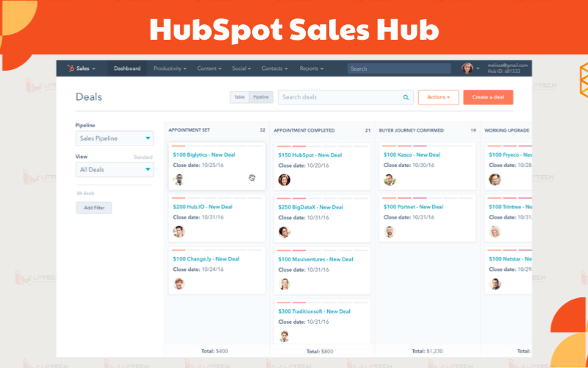Viewport: 588px width, 368px height.
Task: Open $150 HubSpot - New Deal
Action: click(x=309, y=155)
